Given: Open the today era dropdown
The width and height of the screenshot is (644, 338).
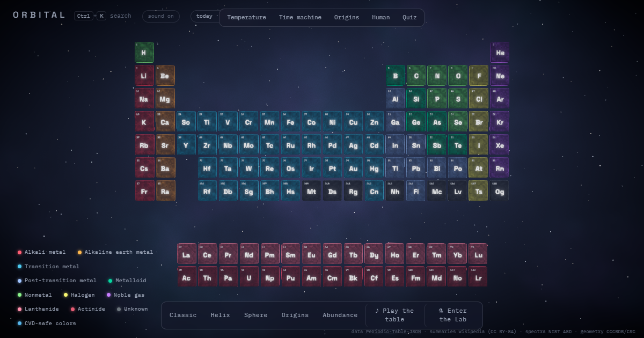Looking at the screenshot, I should (x=204, y=16).
